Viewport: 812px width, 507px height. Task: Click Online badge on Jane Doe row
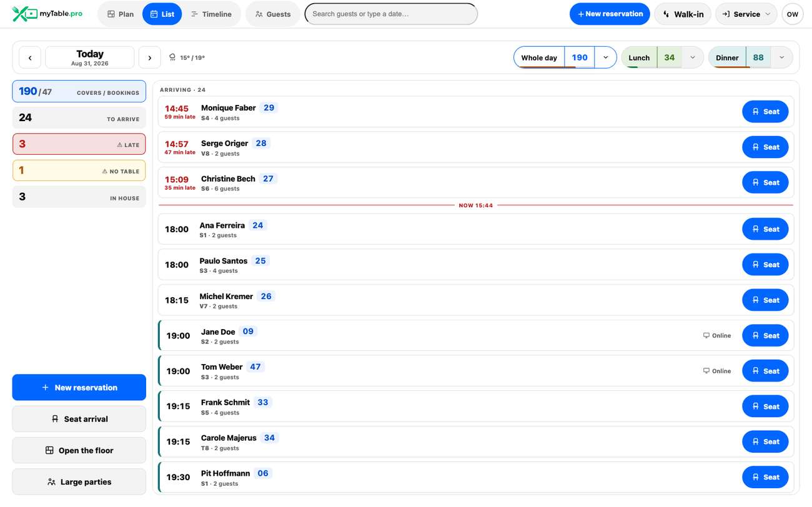[717, 335]
